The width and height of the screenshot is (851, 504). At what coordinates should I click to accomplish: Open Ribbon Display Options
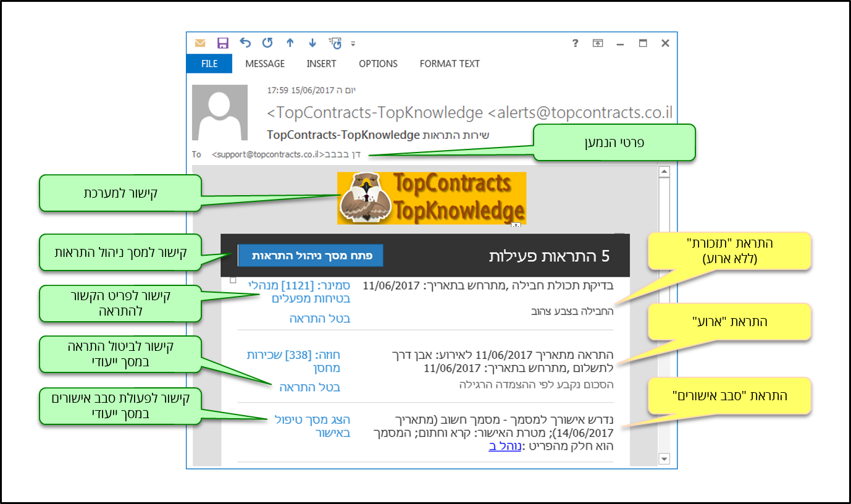[x=598, y=43]
